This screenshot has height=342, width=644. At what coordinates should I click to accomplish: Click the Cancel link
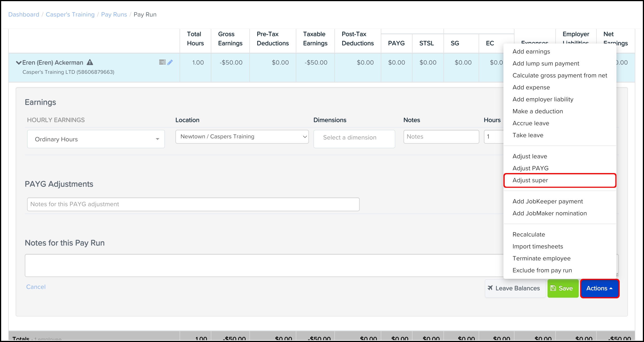point(36,287)
